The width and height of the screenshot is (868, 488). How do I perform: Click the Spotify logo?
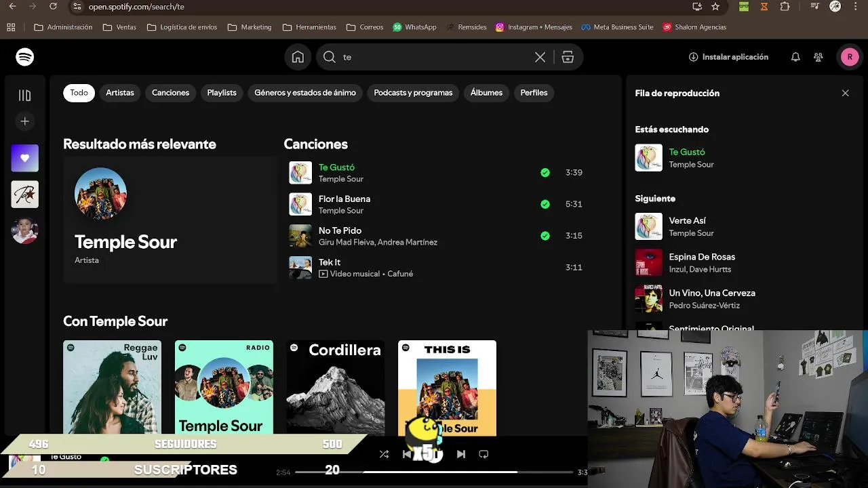pos(25,57)
